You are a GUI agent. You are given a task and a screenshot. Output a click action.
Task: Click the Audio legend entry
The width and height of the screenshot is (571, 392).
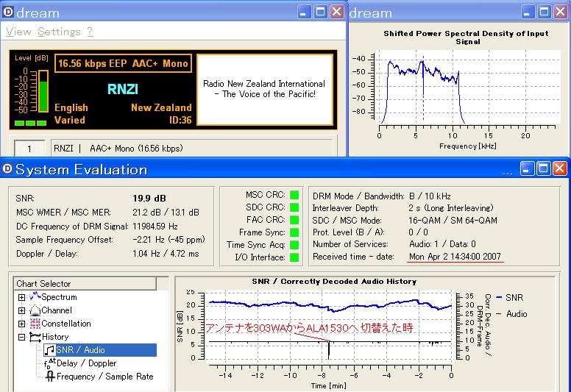tap(511, 314)
